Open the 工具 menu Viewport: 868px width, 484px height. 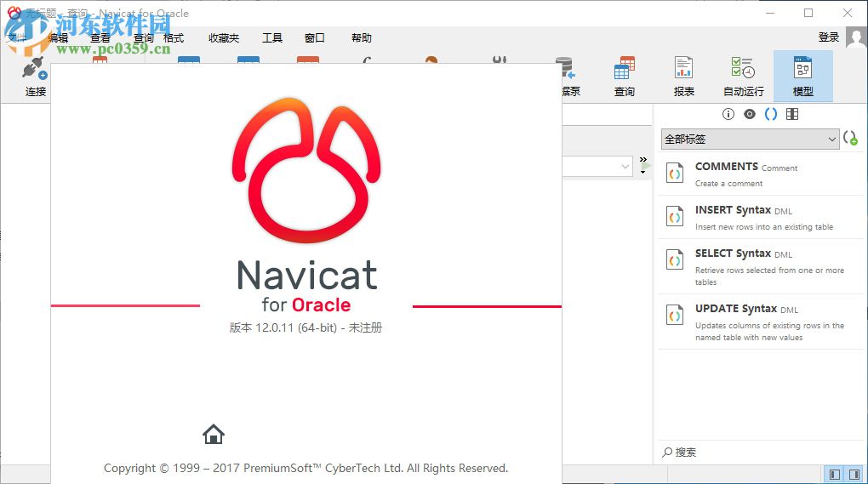pyautogui.click(x=271, y=37)
